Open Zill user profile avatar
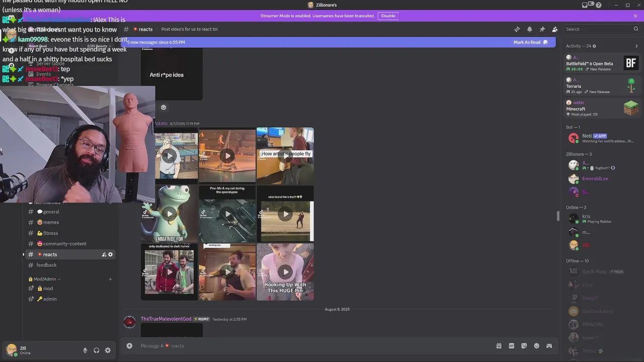 tap(11, 350)
